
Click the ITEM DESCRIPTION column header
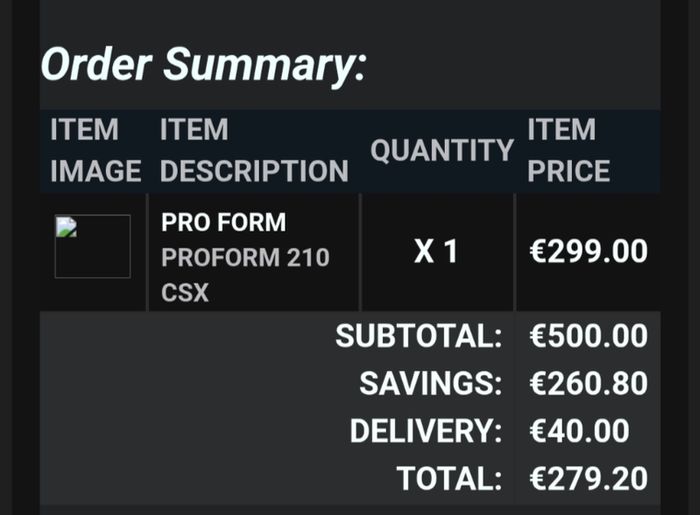pyautogui.click(x=254, y=150)
